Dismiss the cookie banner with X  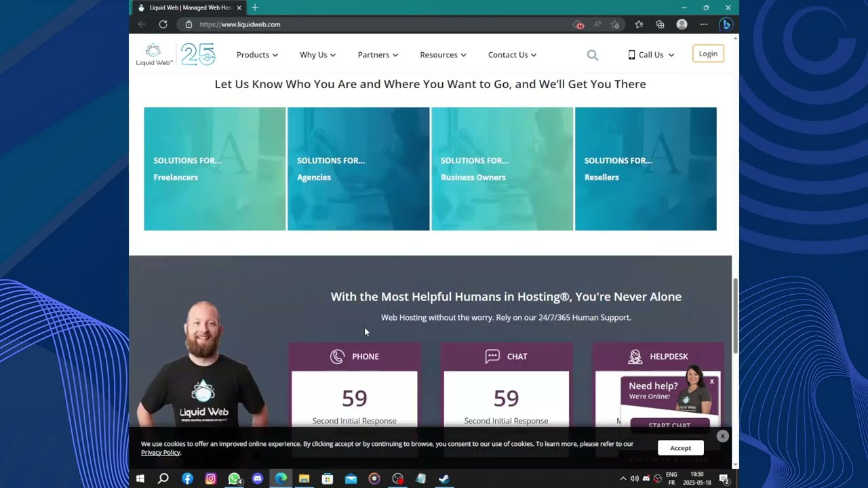coord(723,436)
